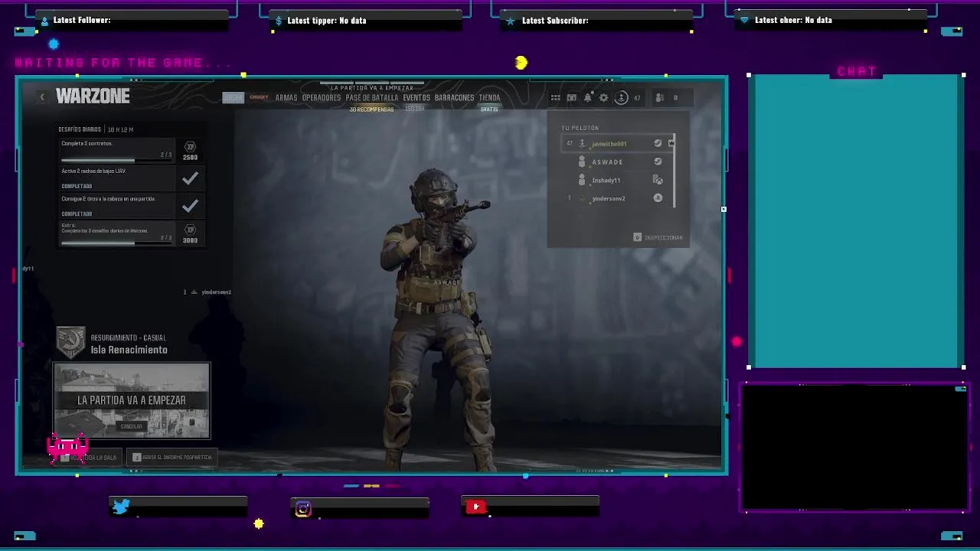This screenshot has height=551, width=980.
Task: Select the 'Completa 3 contratos' challenge
Action: click(x=118, y=151)
